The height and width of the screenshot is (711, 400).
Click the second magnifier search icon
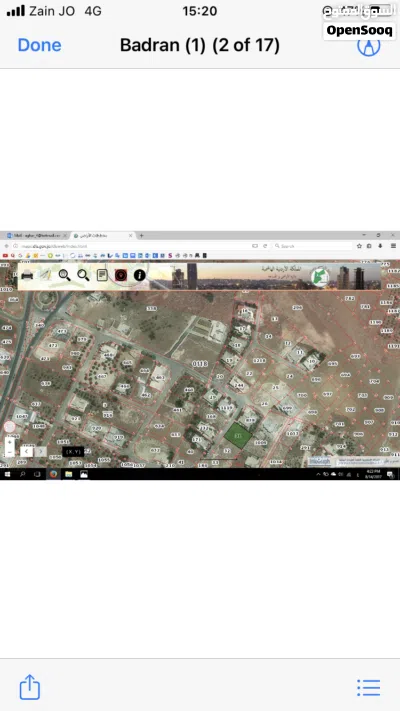tap(83, 275)
